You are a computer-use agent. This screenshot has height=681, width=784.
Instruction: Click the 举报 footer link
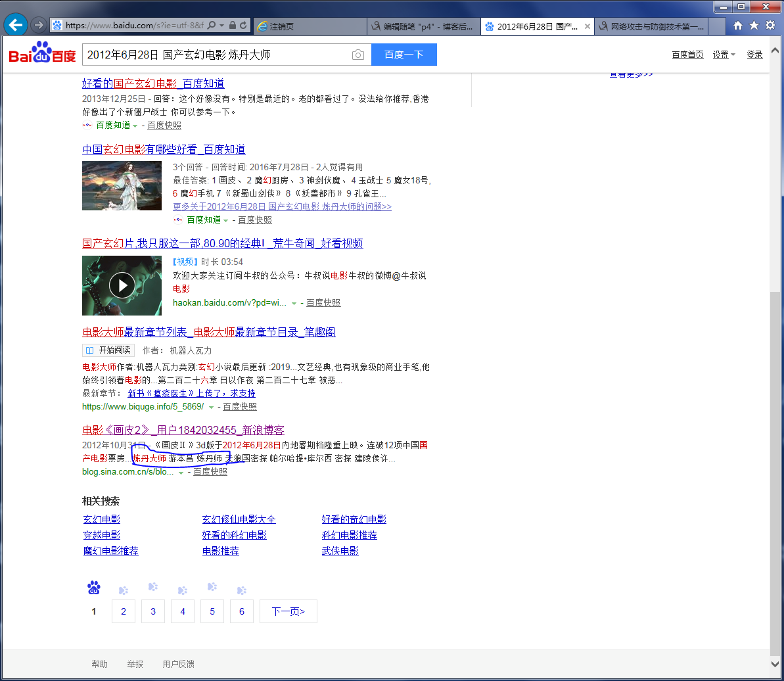click(135, 664)
